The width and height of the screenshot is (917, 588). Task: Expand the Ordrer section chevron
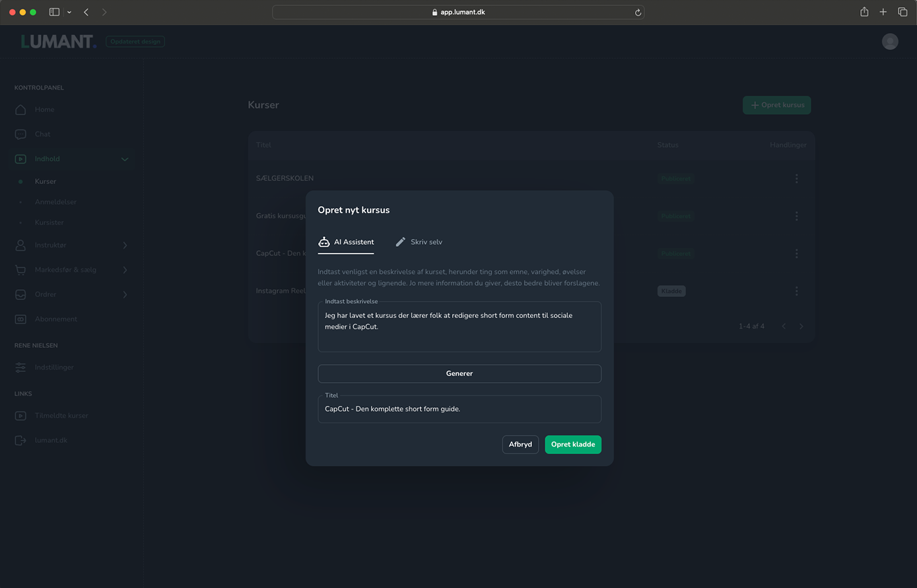pos(125,294)
